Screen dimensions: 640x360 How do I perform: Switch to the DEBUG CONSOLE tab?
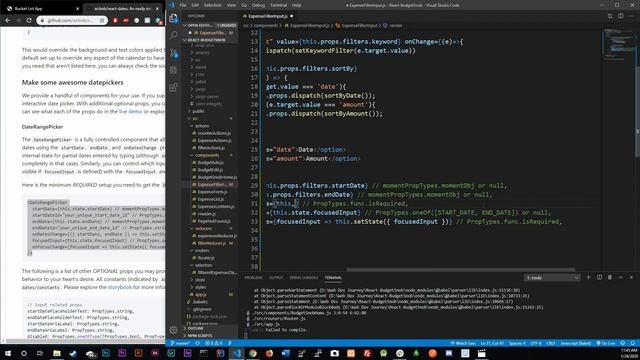(303, 278)
